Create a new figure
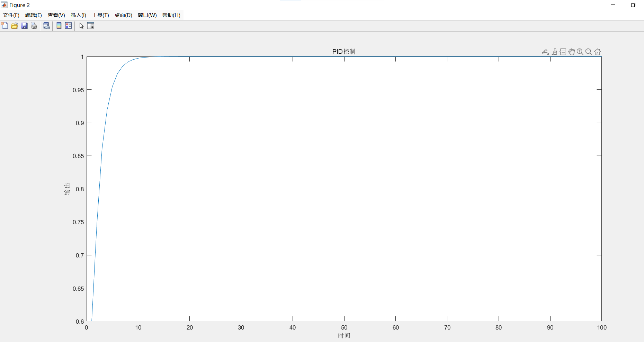Viewport: 644px width, 342px height. [5, 26]
